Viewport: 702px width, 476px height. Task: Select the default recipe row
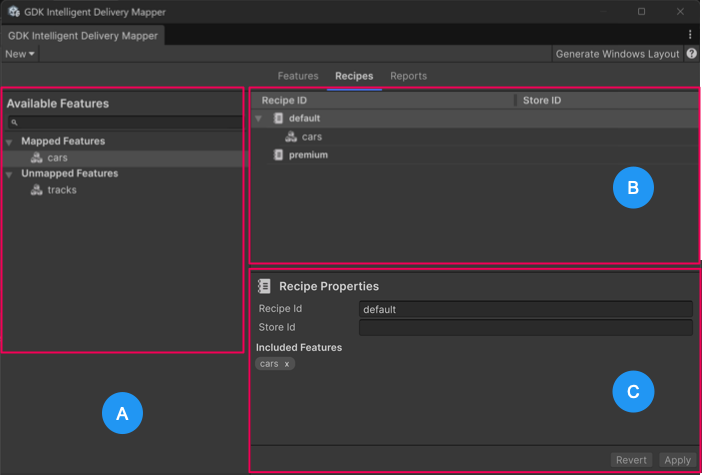(x=475, y=118)
